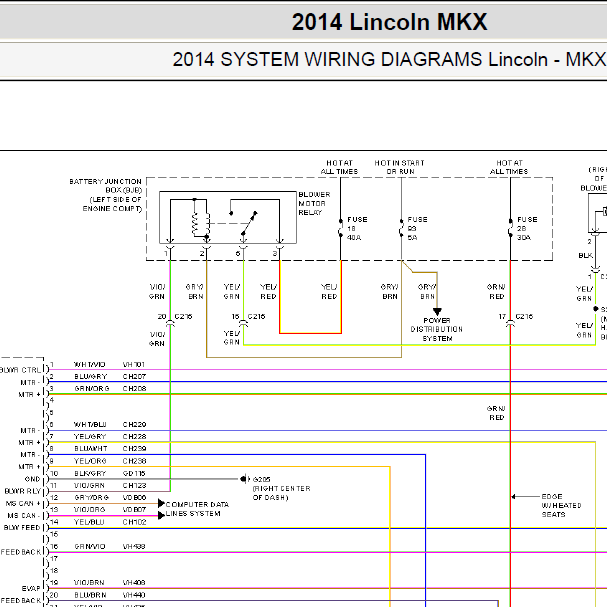
Task: Select circuit code "GD115"
Action: click(134, 473)
